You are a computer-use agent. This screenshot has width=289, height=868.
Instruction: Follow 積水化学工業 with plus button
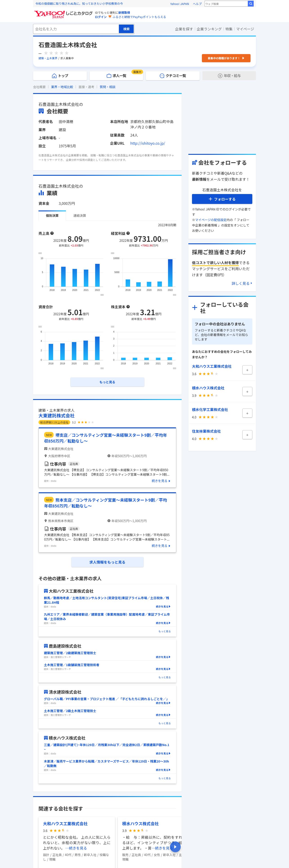click(x=247, y=413)
